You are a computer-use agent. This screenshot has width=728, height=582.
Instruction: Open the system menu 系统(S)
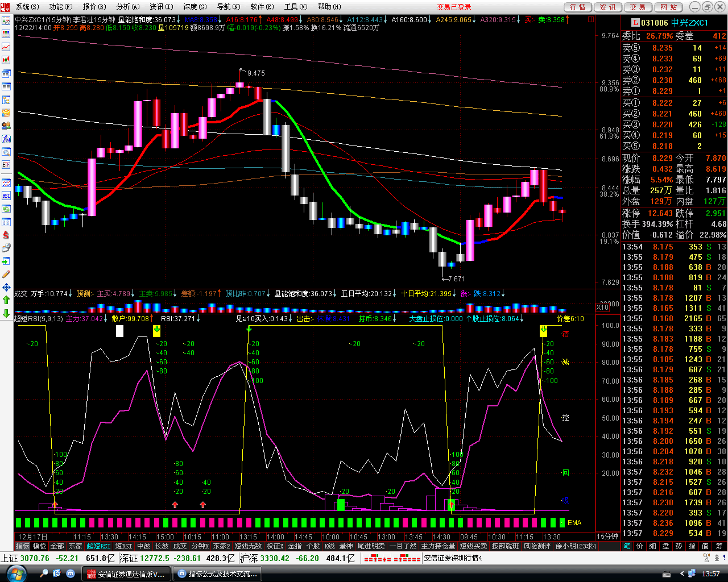tap(27, 7)
